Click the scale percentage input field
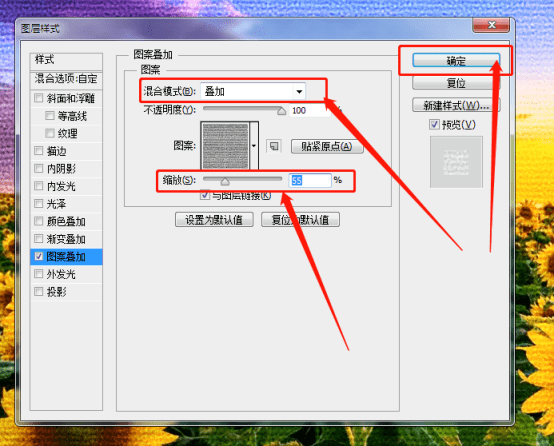The image size is (554, 446). pyautogui.click(x=310, y=181)
